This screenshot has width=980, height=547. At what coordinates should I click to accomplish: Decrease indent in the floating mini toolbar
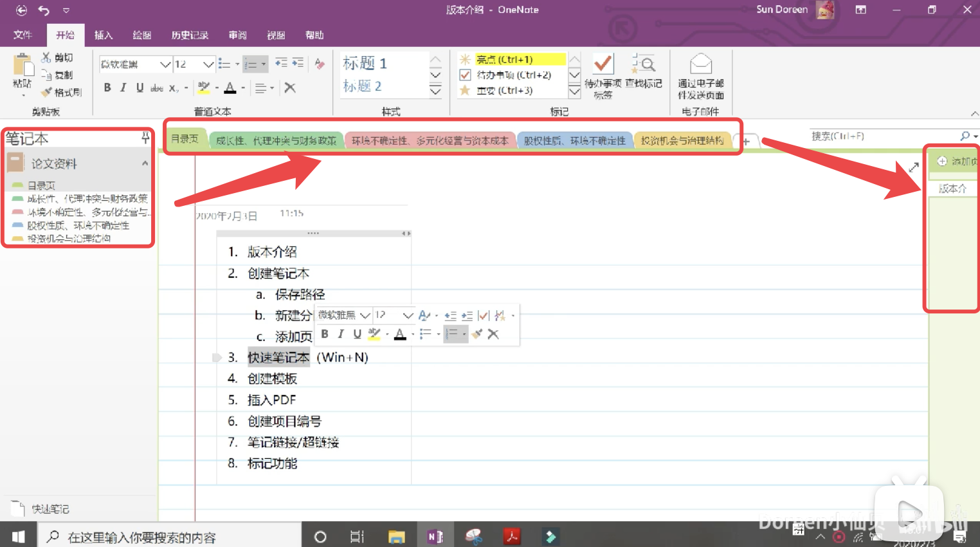tap(450, 315)
